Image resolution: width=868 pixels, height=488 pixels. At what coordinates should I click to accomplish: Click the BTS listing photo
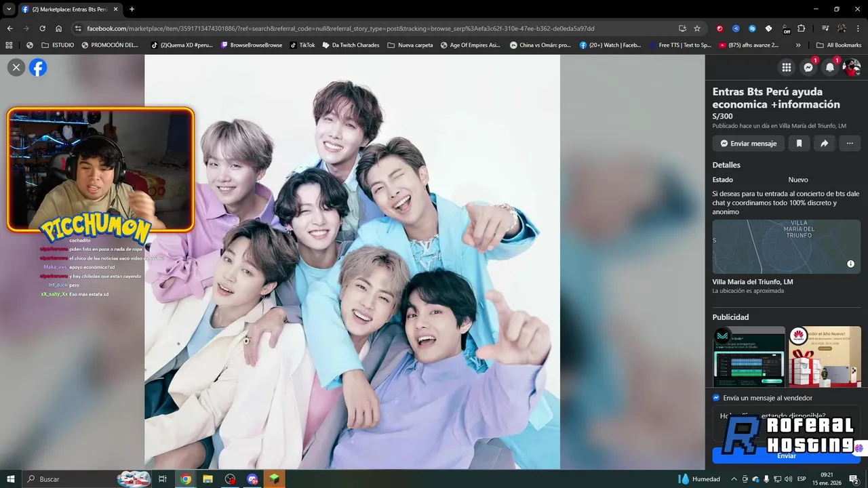tap(352, 262)
